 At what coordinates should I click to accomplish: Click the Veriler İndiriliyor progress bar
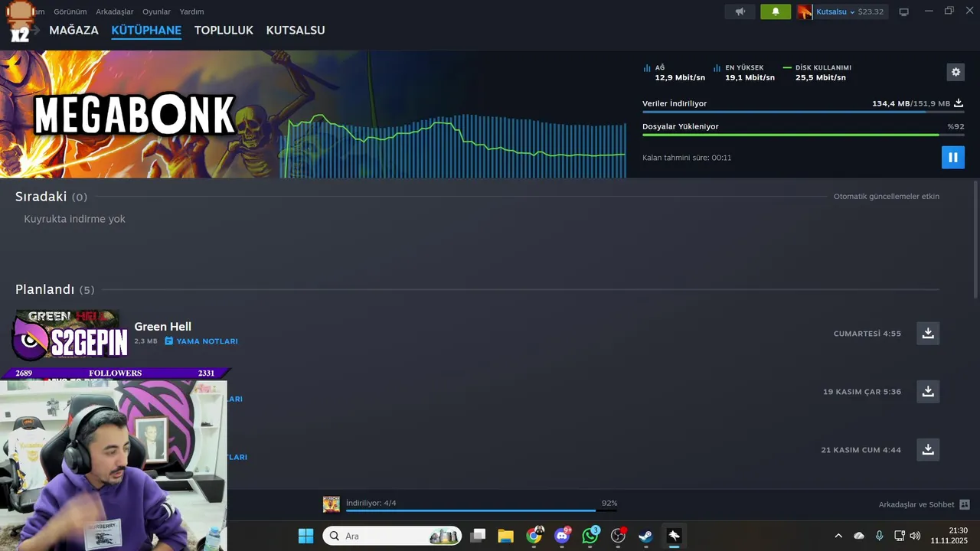click(803, 112)
